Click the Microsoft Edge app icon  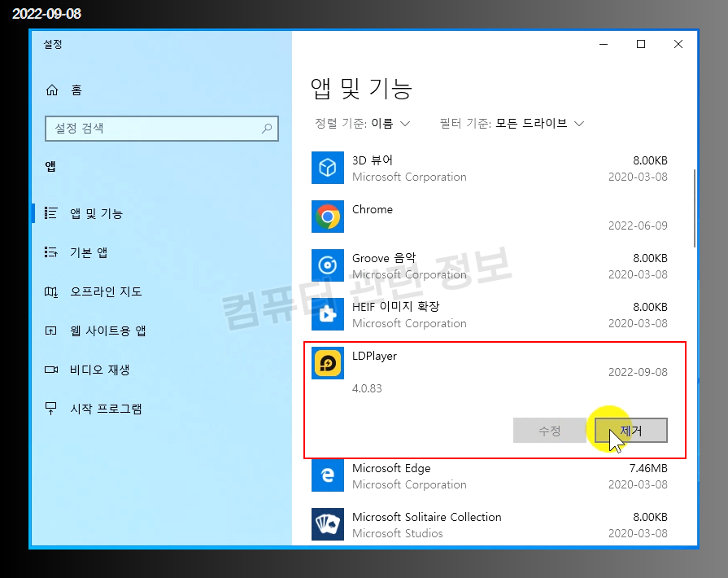[x=328, y=475]
